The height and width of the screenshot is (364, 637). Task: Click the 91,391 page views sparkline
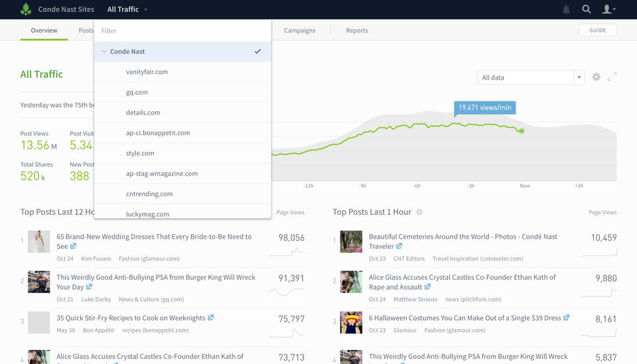coord(287,292)
